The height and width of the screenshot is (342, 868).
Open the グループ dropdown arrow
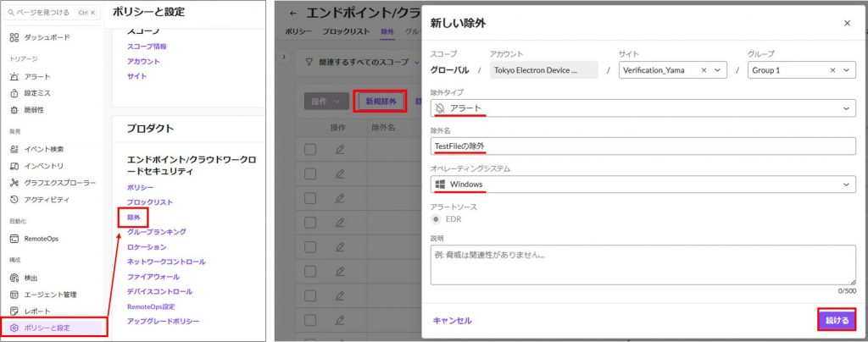pos(848,70)
